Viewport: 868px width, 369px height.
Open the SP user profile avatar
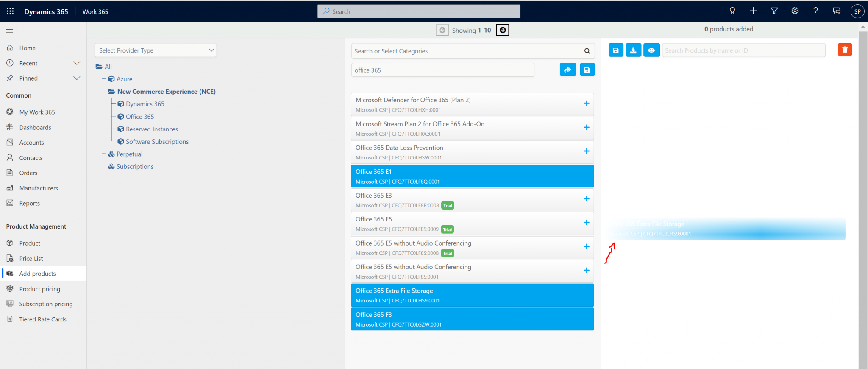click(857, 11)
